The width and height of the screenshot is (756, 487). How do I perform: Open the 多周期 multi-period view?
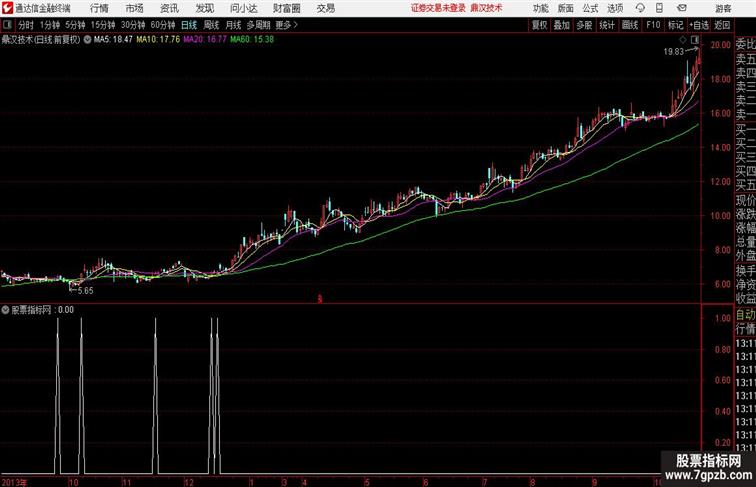tap(258, 25)
